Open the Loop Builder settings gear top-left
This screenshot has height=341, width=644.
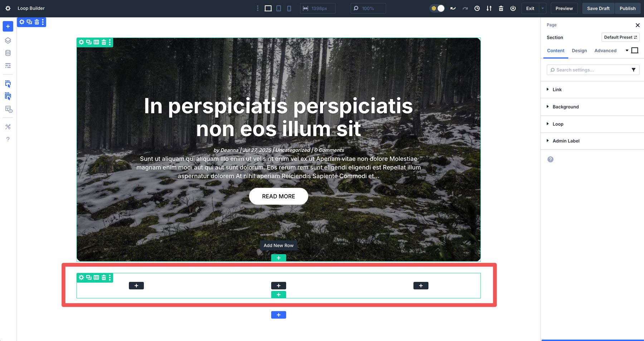point(8,8)
